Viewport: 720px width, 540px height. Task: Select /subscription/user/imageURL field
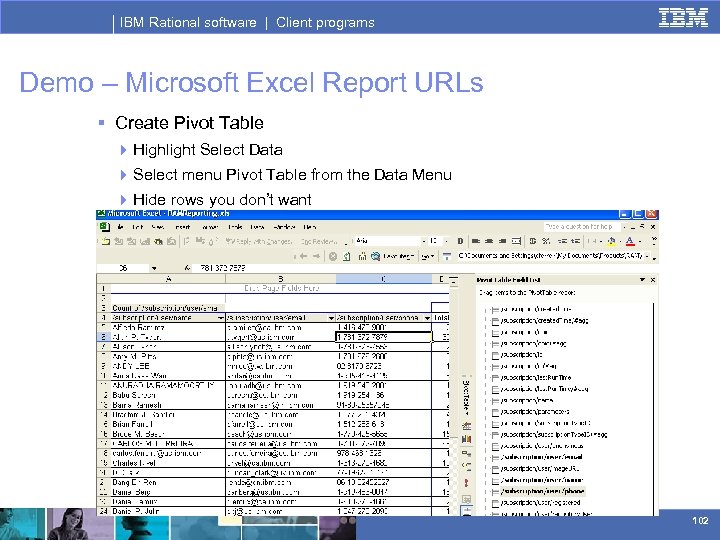pyautogui.click(x=540, y=468)
